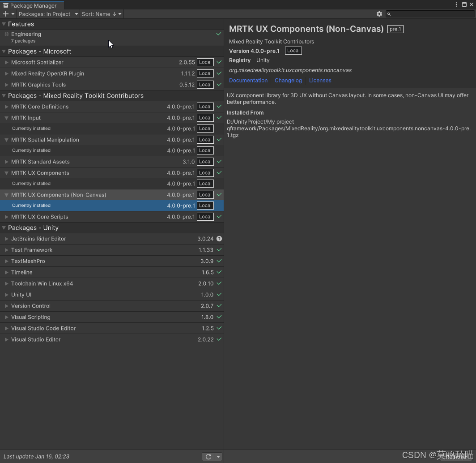
Task: Select the Visual Studio Code Editor package
Action: (x=112, y=328)
